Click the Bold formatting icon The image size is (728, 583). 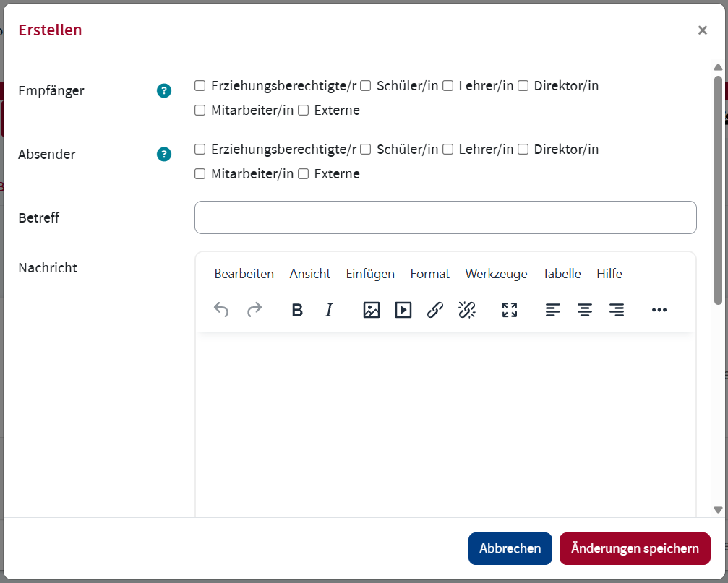tap(296, 310)
